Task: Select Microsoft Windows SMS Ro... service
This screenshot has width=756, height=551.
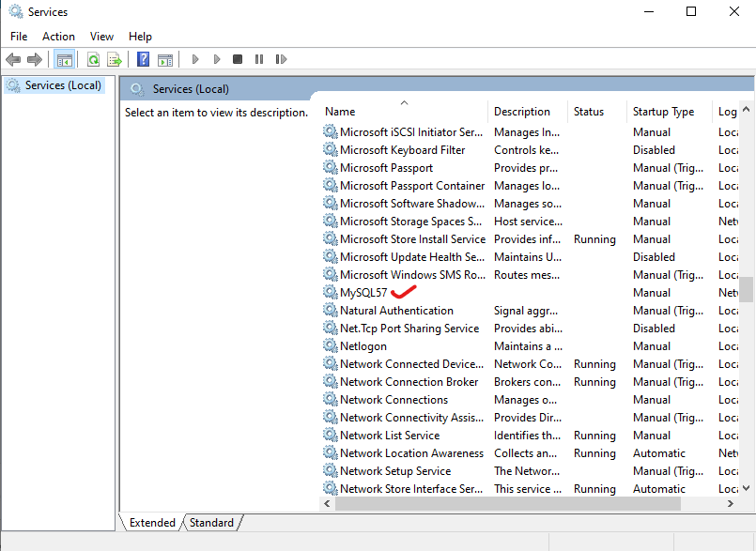Action: 412,275
